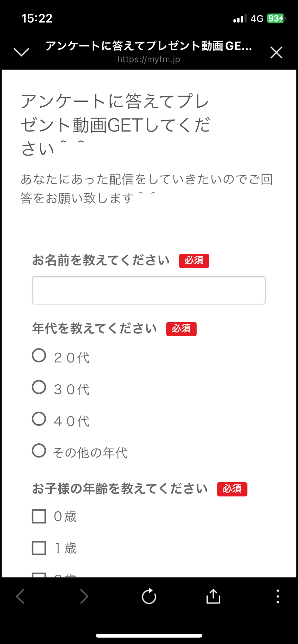Image resolution: width=298 pixels, height=644 pixels.
Task: Tap the name entry text field
Action: pyautogui.click(x=149, y=290)
